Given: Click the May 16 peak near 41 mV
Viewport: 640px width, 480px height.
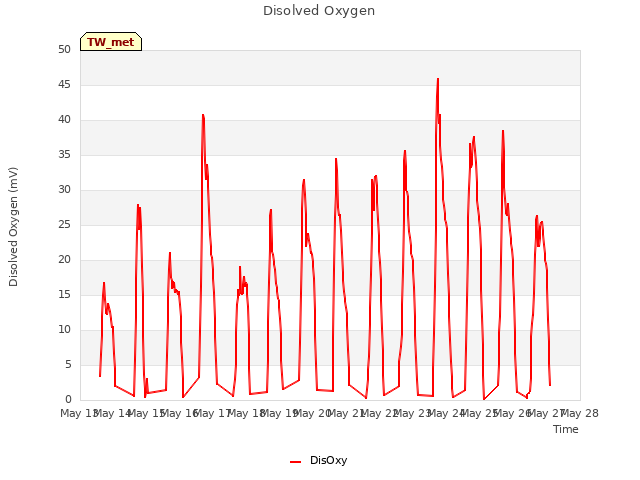Looking at the screenshot, I should coord(203,115).
